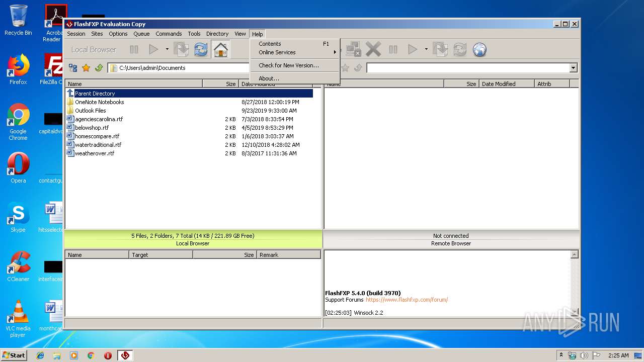Sort remote list by Attrib column
644x362 pixels.
[x=552, y=84]
